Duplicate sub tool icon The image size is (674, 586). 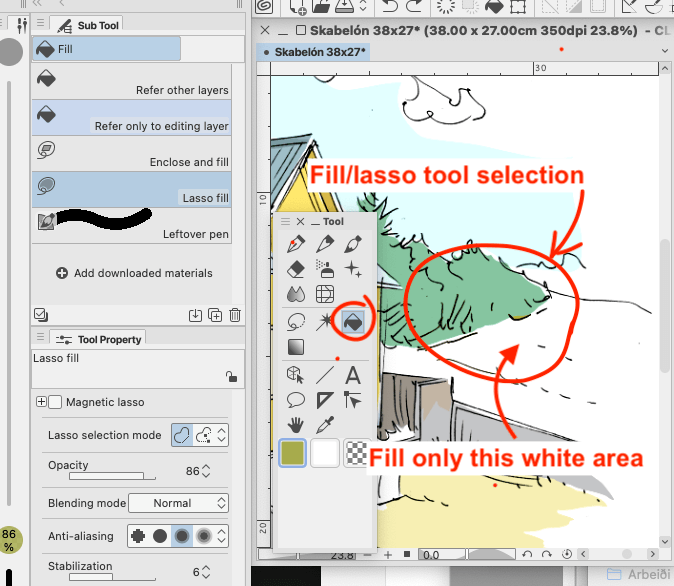(x=215, y=315)
